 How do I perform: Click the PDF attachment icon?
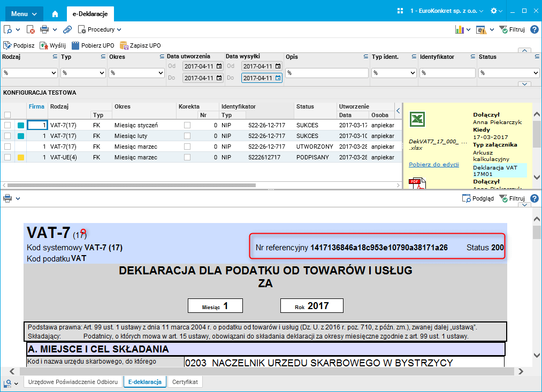(417, 183)
